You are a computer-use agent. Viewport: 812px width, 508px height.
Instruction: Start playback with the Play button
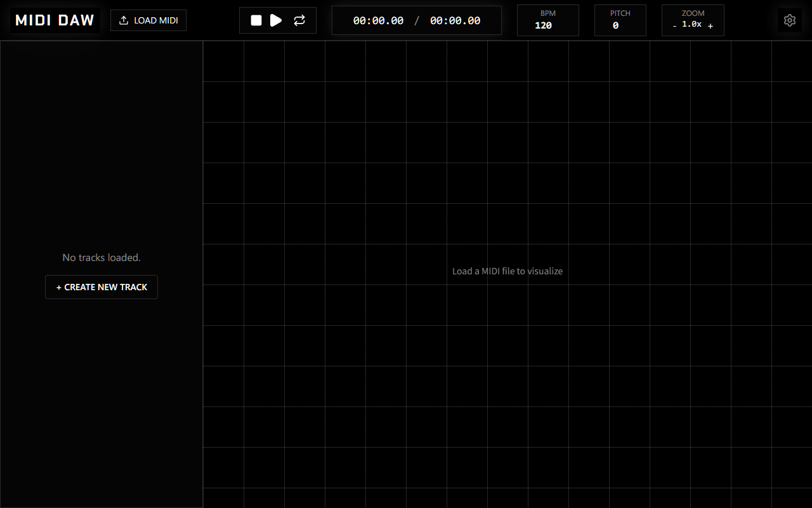[276, 20]
